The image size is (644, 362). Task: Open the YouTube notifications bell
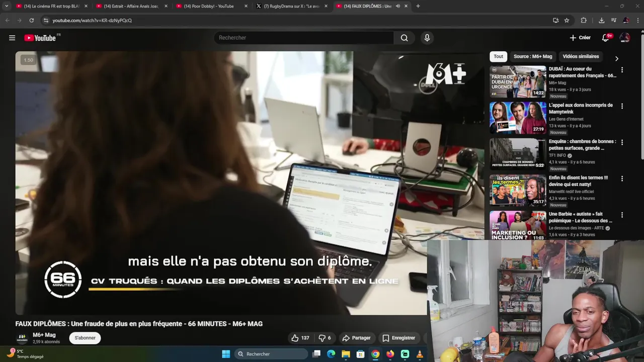click(x=605, y=38)
